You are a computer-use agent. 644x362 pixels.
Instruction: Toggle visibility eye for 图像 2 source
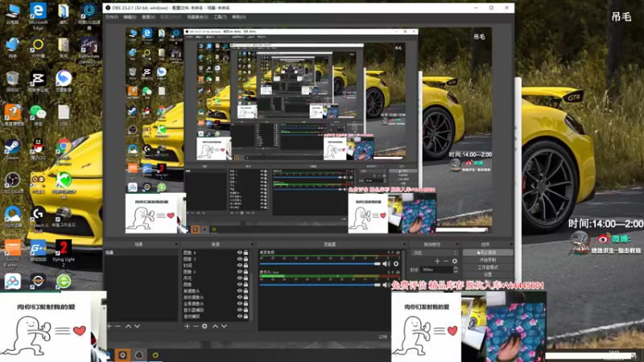click(x=239, y=272)
